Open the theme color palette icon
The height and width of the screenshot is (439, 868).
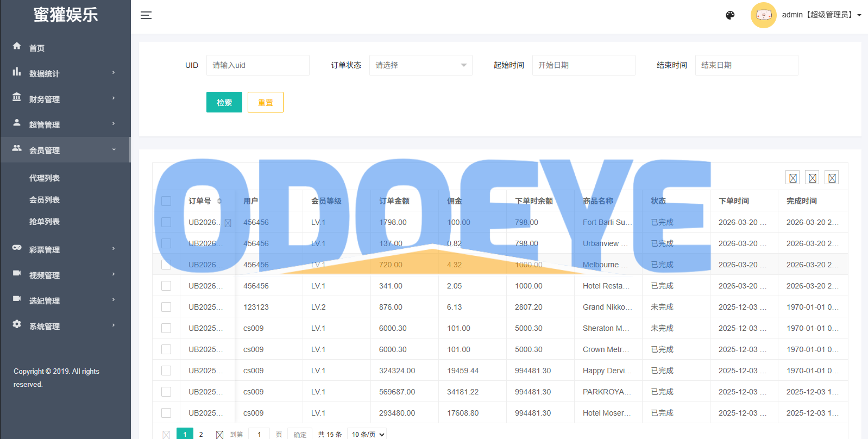[x=730, y=15]
